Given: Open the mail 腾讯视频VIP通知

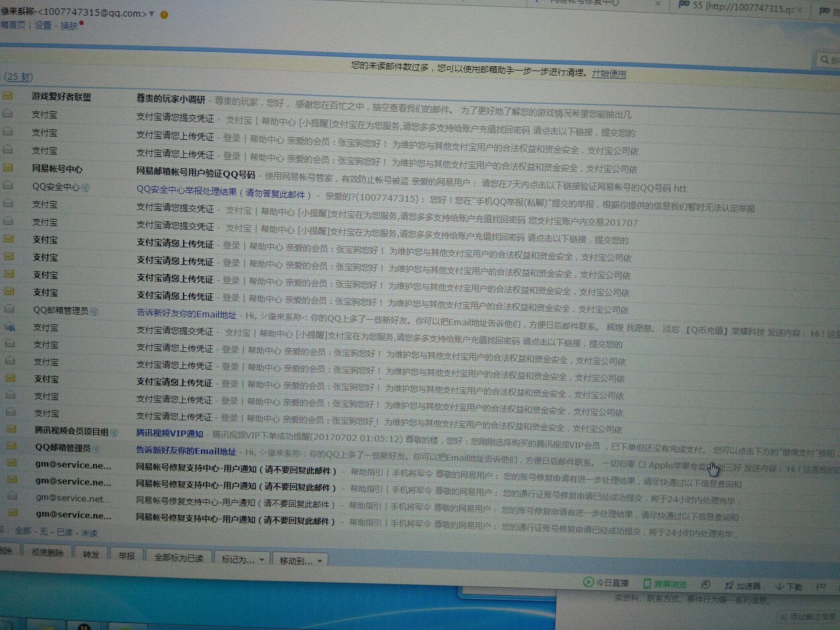Looking at the screenshot, I should (170, 433).
